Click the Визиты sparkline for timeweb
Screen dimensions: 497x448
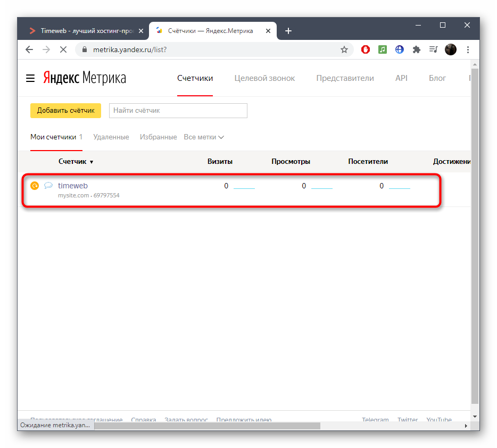point(244,188)
